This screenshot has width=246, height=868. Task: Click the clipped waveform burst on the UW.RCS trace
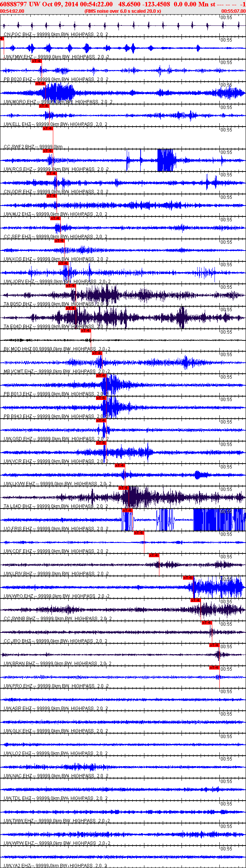tap(166, 160)
